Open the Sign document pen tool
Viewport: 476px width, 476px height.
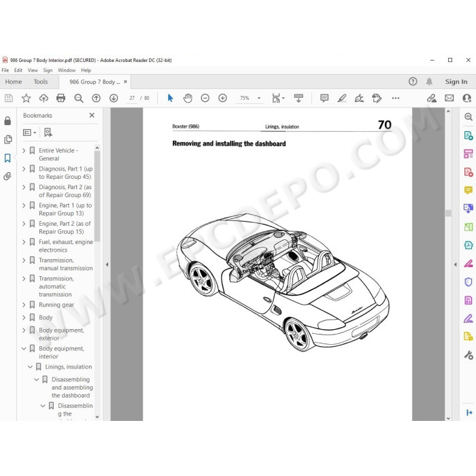pos(359,98)
